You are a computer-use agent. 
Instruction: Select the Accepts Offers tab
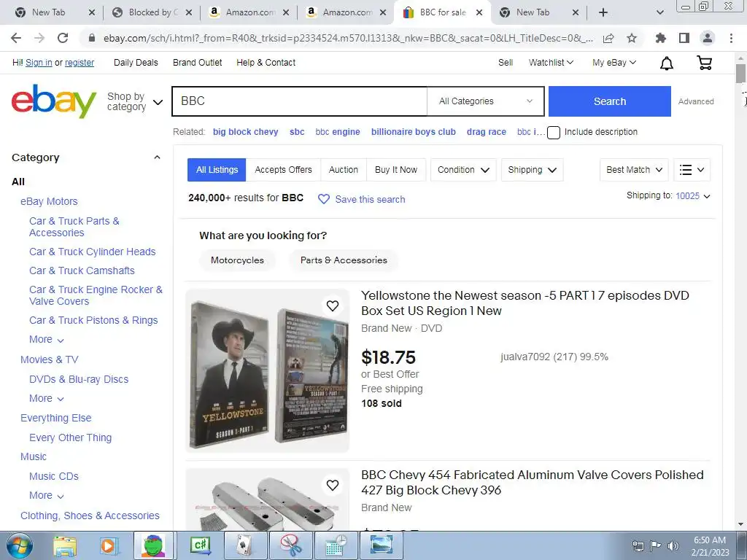pyautogui.click(x=284, y=170)
